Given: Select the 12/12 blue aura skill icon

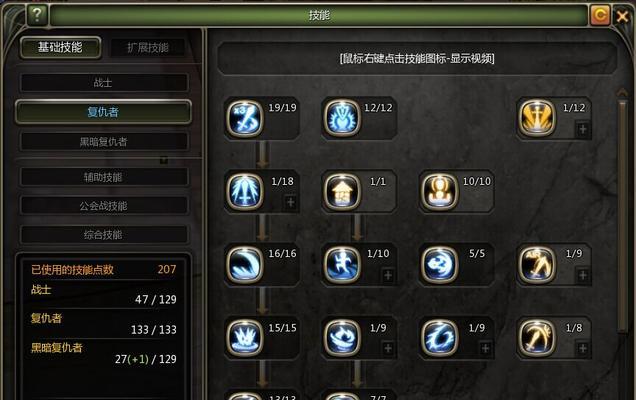Looking at the screenshot, I should tap(342, 118).
